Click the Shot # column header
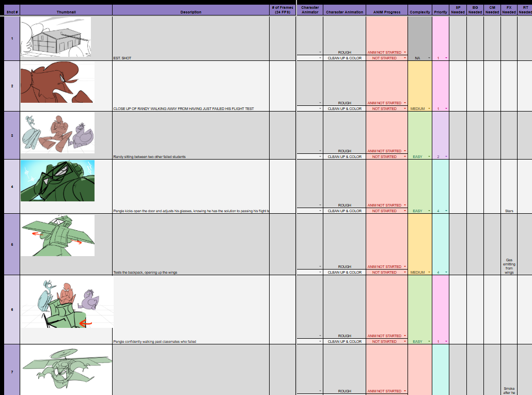 (12, 10)
